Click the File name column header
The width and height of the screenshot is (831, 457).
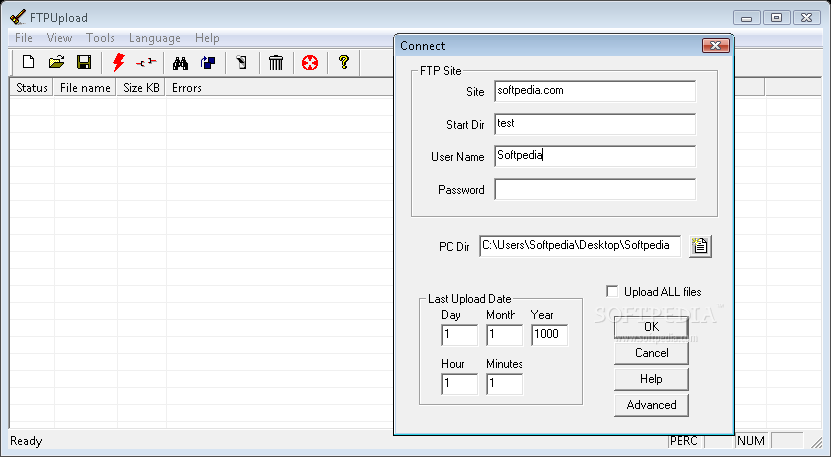click(x=85, y=88)
